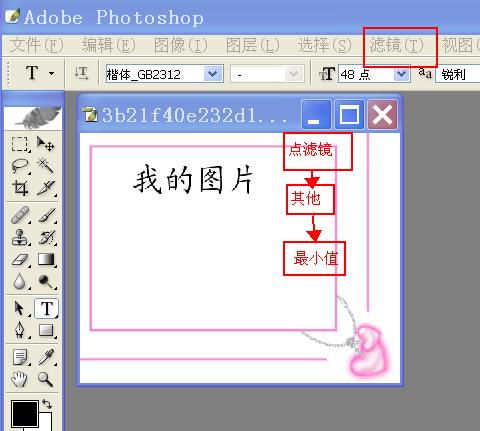This screenshot has height=431, width=480.
Task: Select the Brush tool
Action: coord(47,215)
